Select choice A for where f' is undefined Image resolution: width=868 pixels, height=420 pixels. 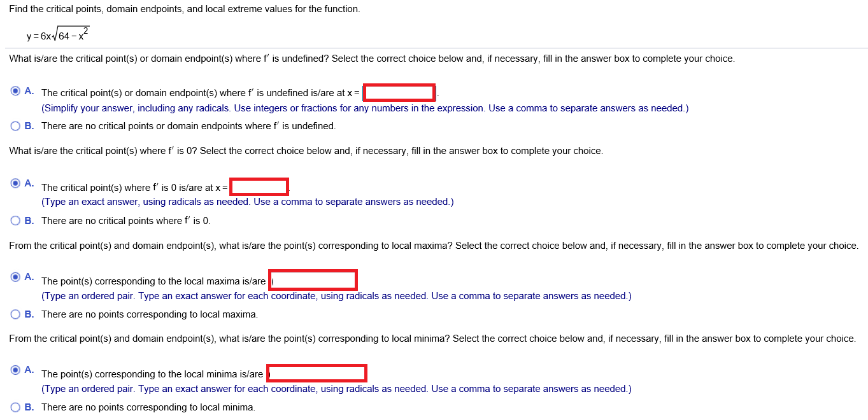[15, 91]
